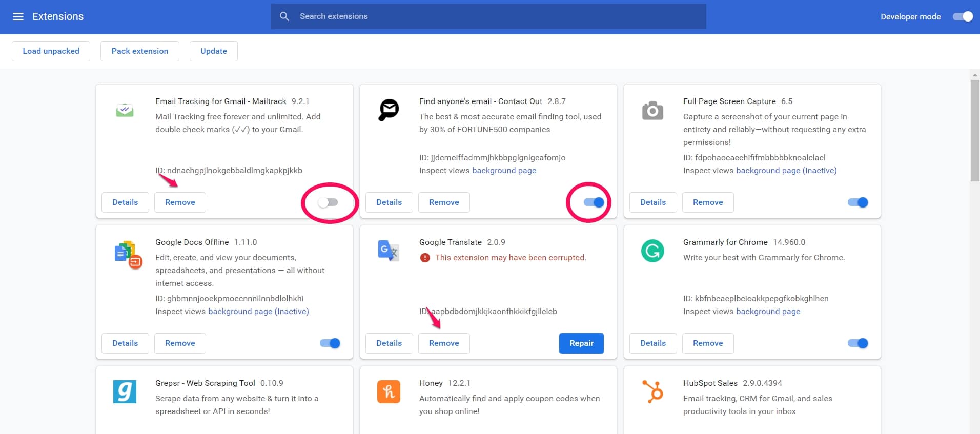The image size is (980, 434).
Task: Click Load unpacked button
Action: click(51, 51)
